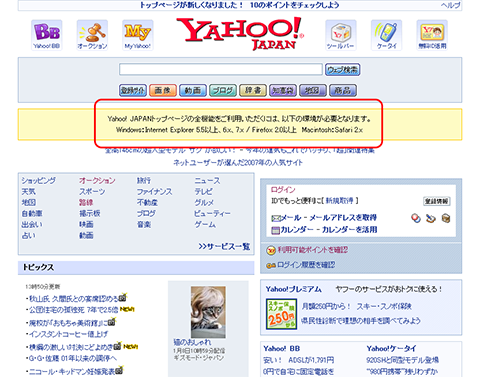Open the 無料ID活用 icon
Screen dimensions: 480x377
click(x=432, y=35)
